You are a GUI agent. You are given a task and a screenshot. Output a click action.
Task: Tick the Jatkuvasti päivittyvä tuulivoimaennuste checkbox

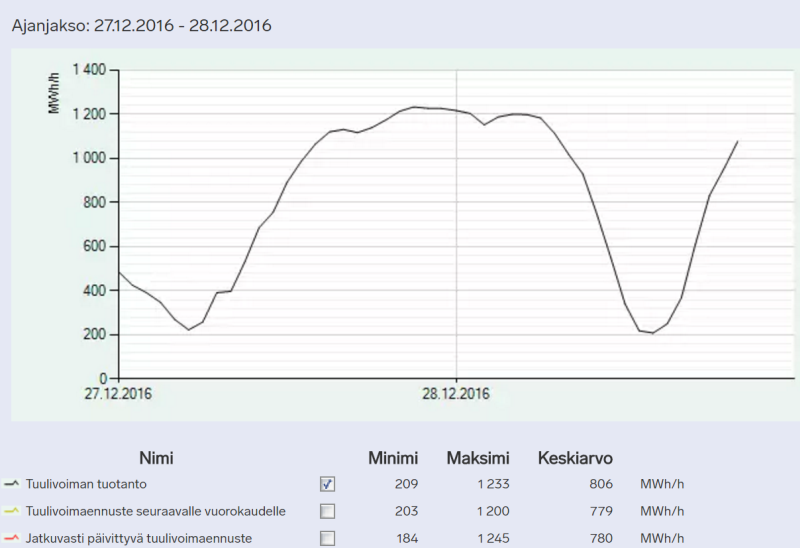click(328, 539)
